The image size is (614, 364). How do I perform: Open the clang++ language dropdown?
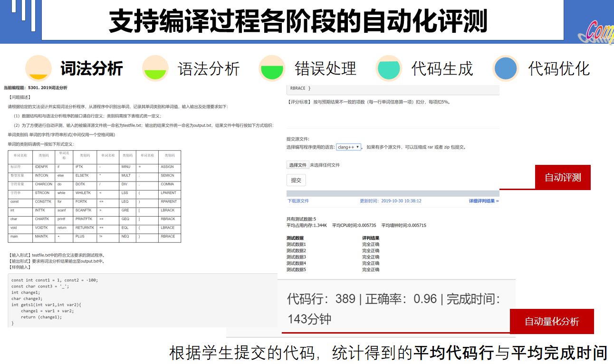(348, 147)
